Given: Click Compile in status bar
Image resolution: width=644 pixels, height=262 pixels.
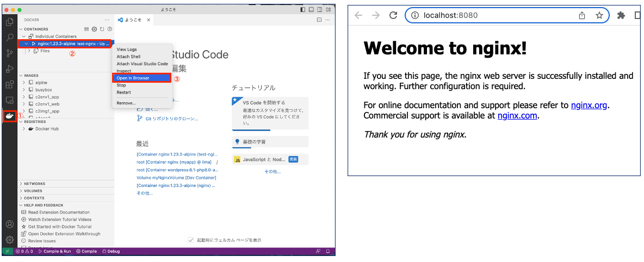Looking at the screenshot, I should pos(86,251).
